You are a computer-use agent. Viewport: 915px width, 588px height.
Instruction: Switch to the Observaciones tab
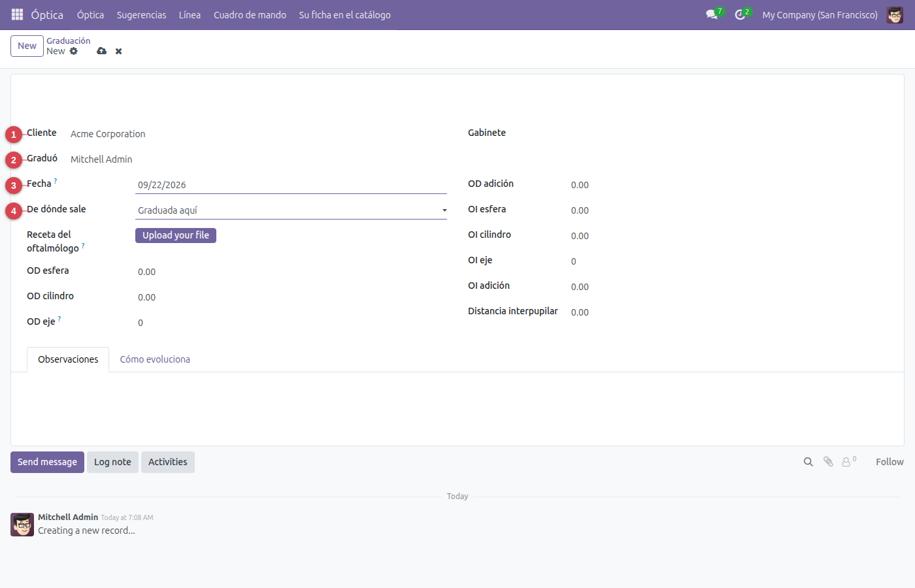68,359
